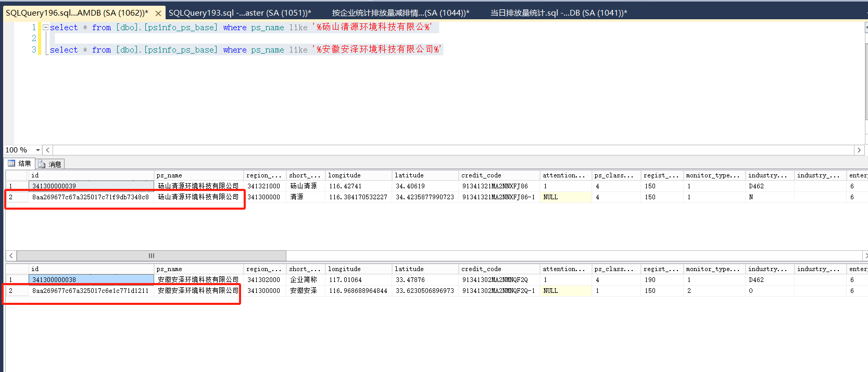Image resolution: width=868 pixels, height=372 pixels.
Task: Select regist cell 190 in second grid
Action: click(662, 280)
